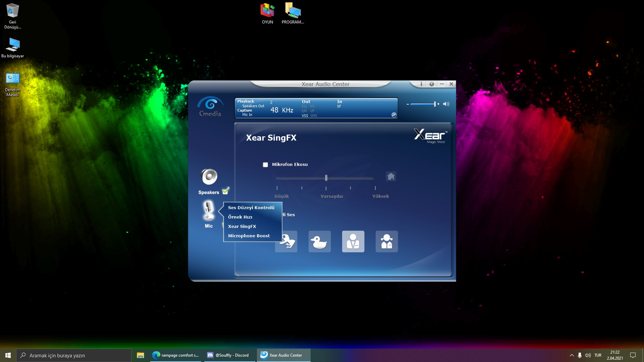Toggle the Speakers default-device green checkmark

226,191
